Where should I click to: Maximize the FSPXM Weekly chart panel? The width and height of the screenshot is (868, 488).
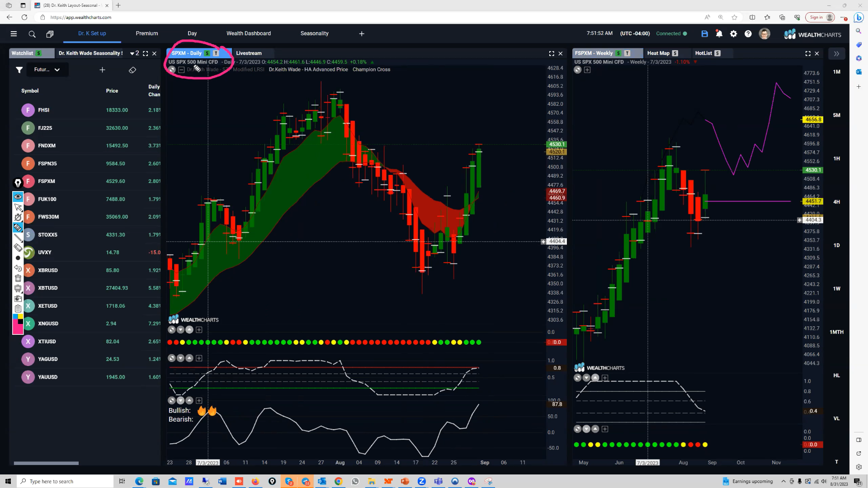point(808,53)
